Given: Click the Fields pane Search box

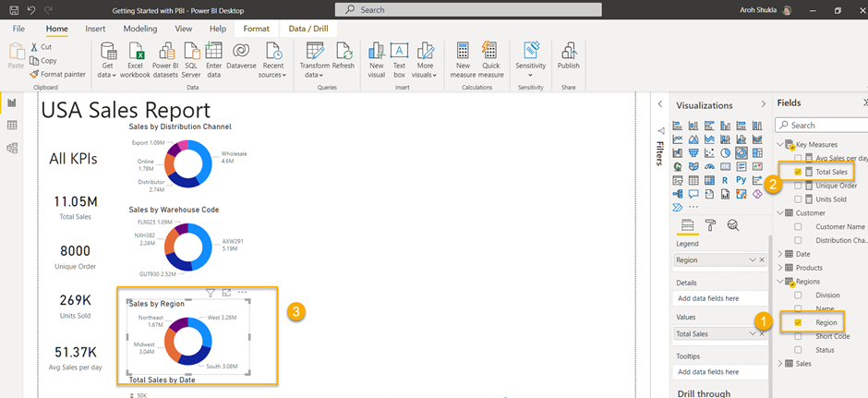Looking at the screenshot, I should (x=822, y=125).
